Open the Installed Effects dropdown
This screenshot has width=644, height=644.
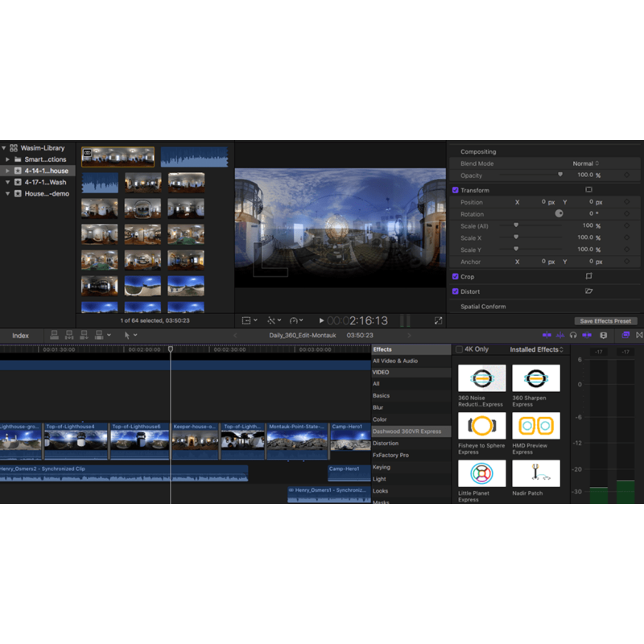[x=536, y=349]
